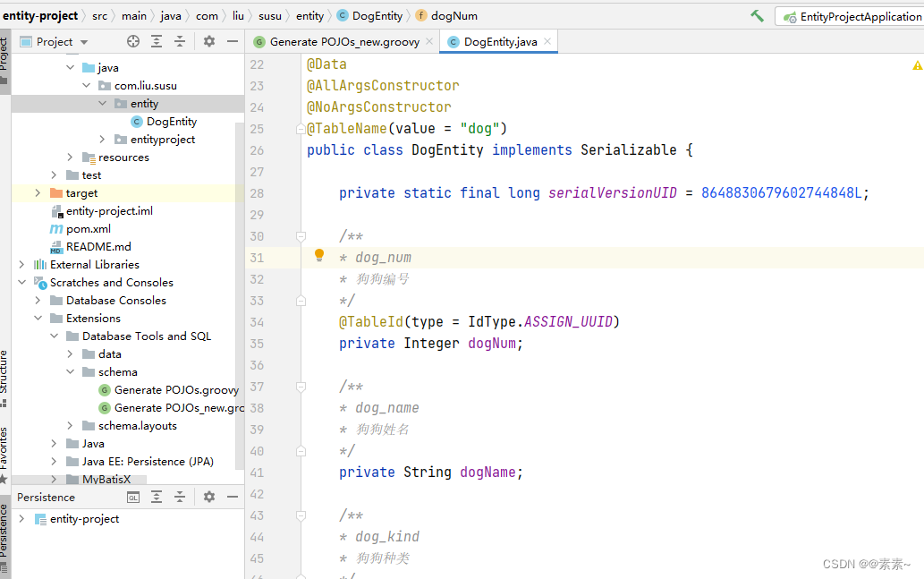
Task: Click serialVersionUID field name in code
Action: (x=612, y=192)
